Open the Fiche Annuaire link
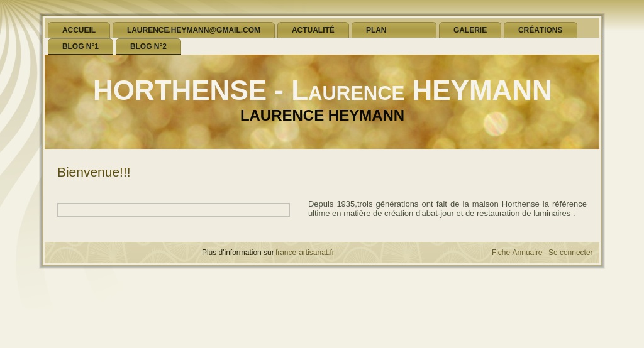The width and height of the screenshot is (644, 348). (x=517, y=253)
